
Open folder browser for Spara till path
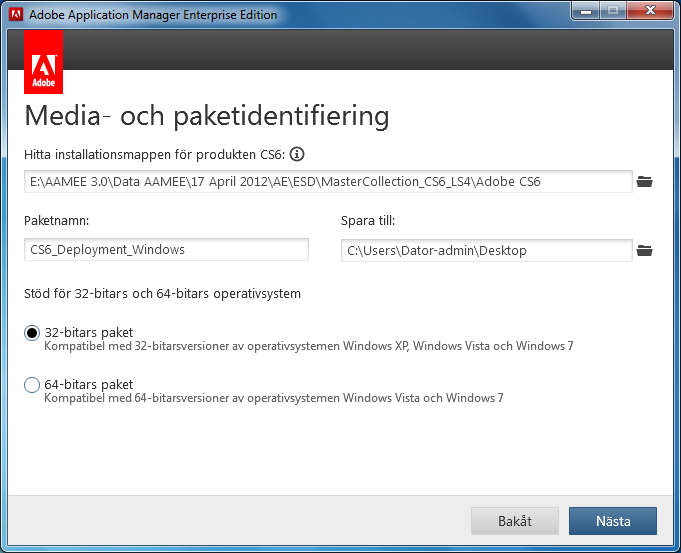[645, 251]
